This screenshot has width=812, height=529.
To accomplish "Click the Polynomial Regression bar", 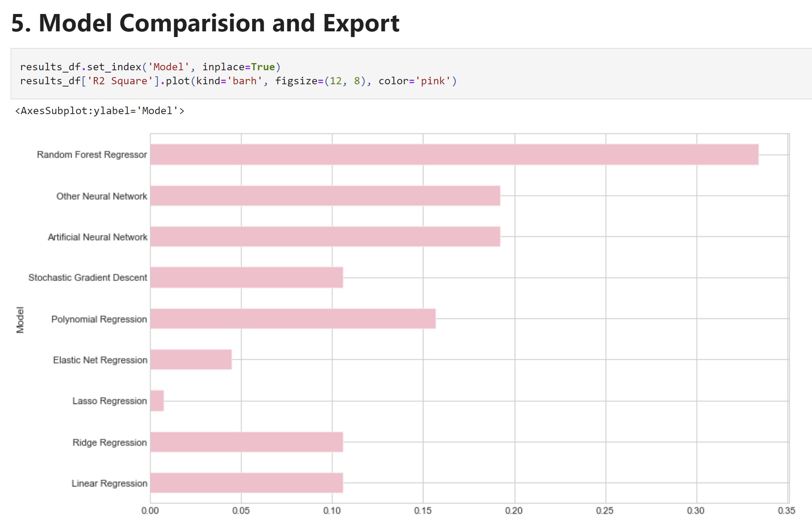I will click(x=293, y=319).
